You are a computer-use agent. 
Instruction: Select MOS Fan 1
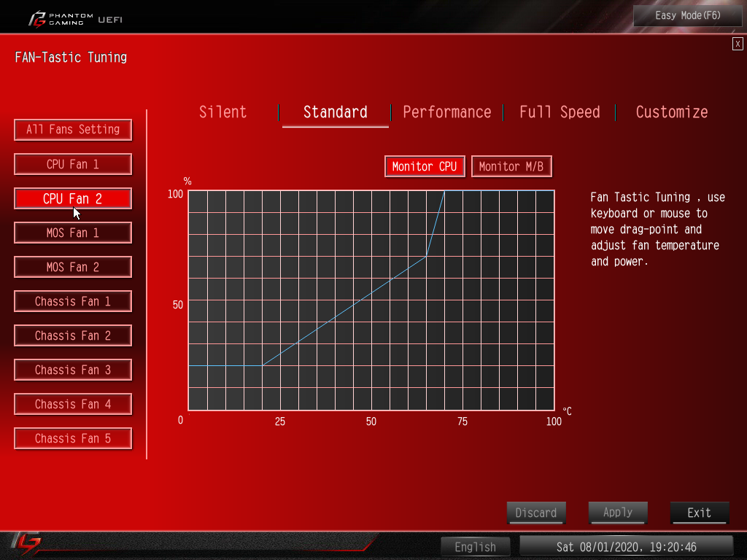pyautogui.click(x=73, y=233)
